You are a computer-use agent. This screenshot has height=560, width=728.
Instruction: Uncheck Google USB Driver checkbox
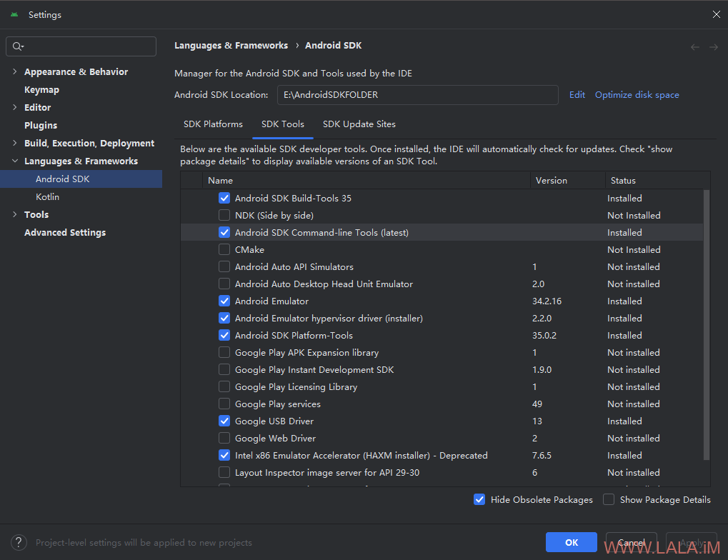[224, 421]
